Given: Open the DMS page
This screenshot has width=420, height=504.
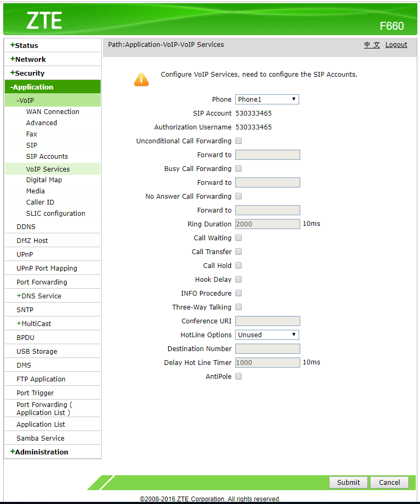Looking at the screenshot, I should click(24, 365).
